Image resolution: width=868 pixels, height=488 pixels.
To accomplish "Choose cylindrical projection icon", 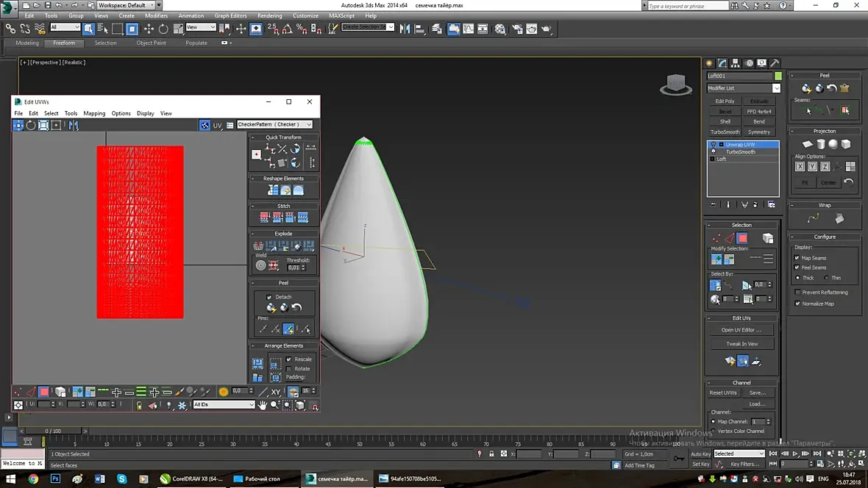I will [820, 145].
